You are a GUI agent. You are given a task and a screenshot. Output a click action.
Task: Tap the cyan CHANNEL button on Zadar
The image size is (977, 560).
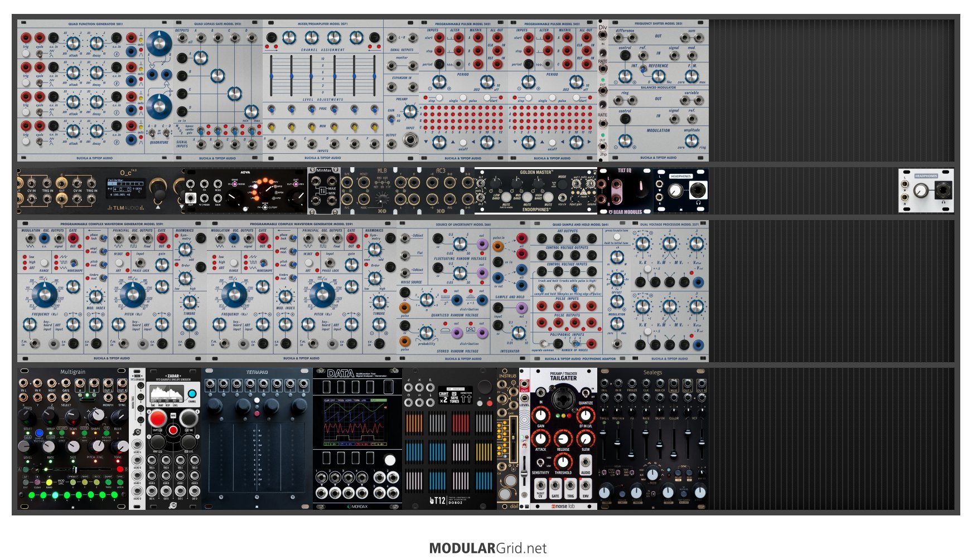[x=192, y=393]
